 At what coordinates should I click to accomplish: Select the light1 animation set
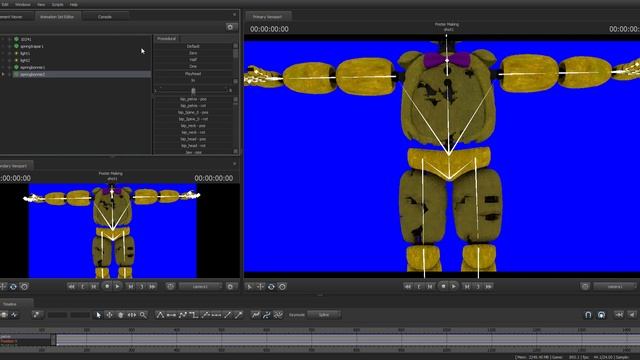pos(25,53)
